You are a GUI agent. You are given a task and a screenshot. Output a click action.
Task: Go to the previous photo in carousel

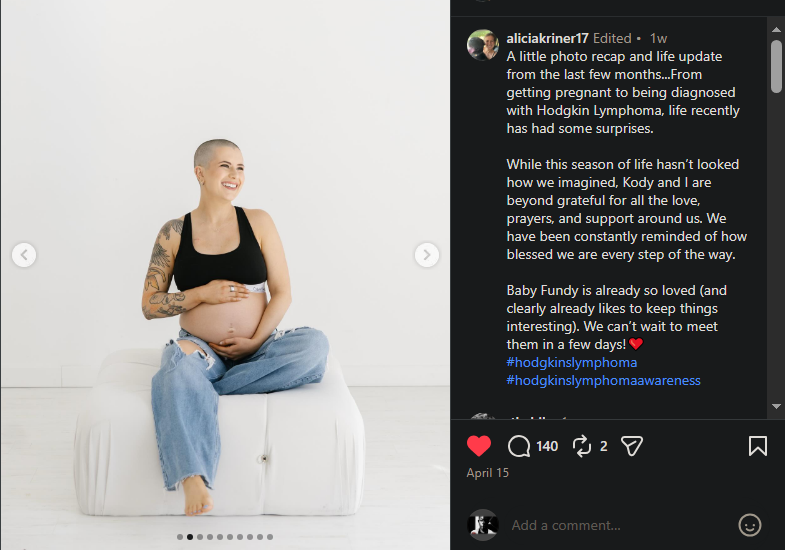pyautogui.click(x=24, y=255)
